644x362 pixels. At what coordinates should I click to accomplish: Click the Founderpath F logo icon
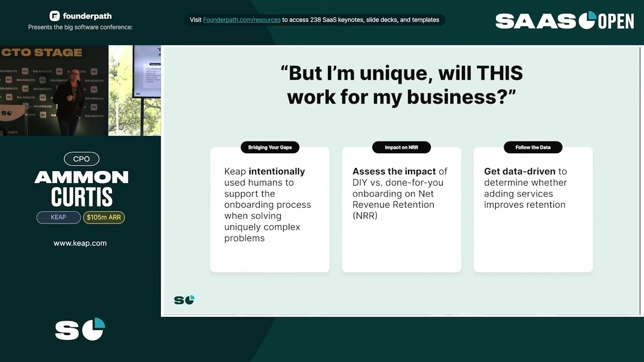54,16
